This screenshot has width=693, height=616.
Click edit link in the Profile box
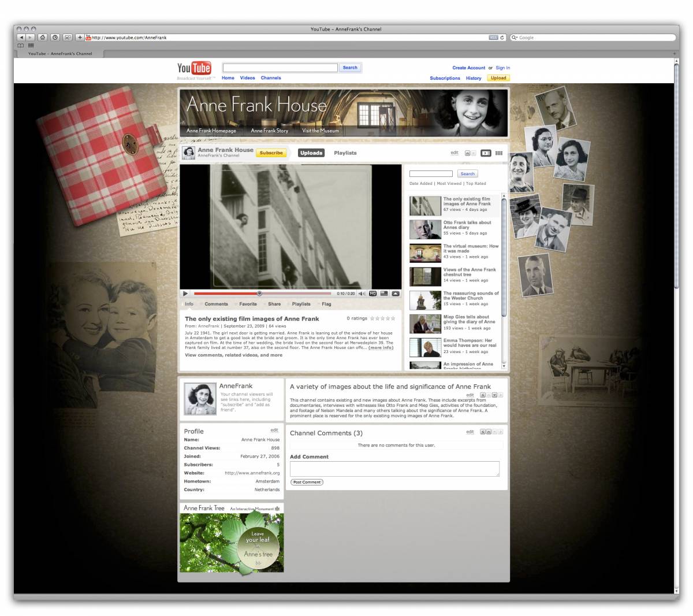point(274,431)
